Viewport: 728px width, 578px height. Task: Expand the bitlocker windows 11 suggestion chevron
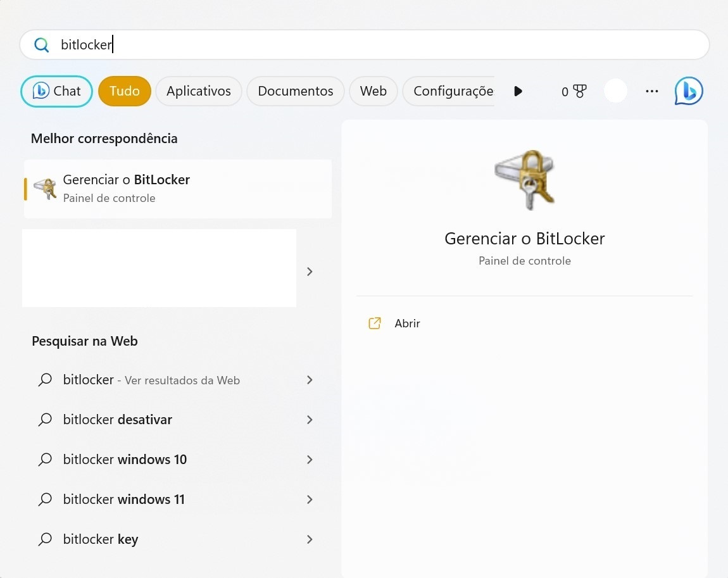pyautogui.click(x=310, y=499)
